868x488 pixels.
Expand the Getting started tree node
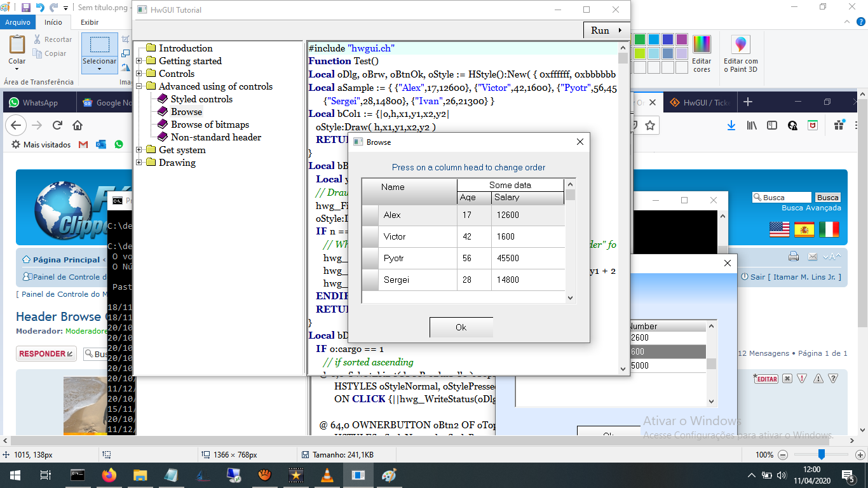click(x=140, y=61)
